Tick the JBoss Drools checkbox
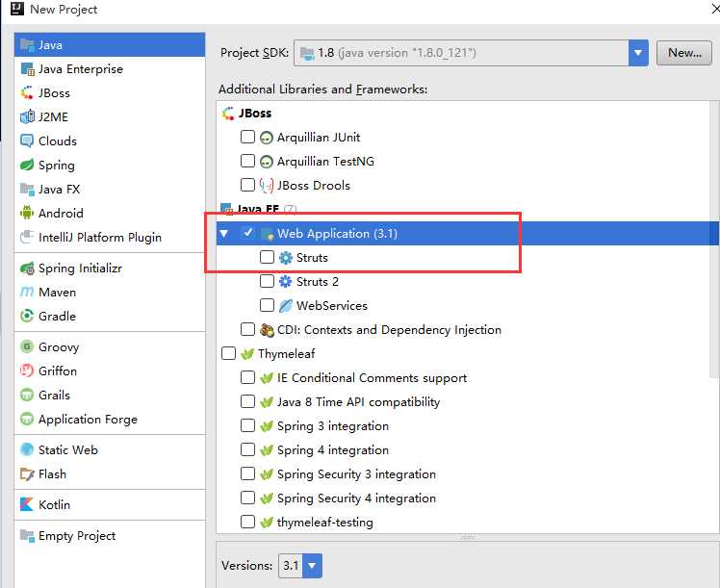 pos(247,185)
